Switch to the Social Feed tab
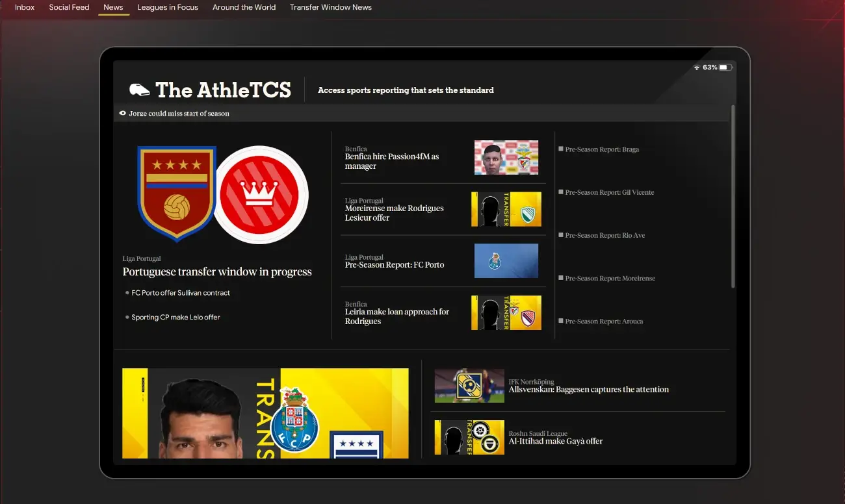The width and height of the screenshot is (845, 504). 69,7
